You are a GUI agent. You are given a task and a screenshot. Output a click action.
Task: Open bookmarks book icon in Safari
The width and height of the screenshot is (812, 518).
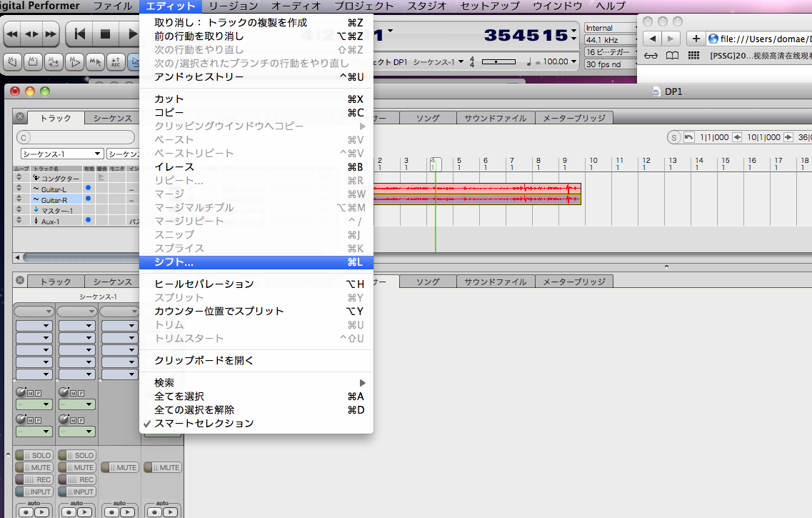click(672, 56)
